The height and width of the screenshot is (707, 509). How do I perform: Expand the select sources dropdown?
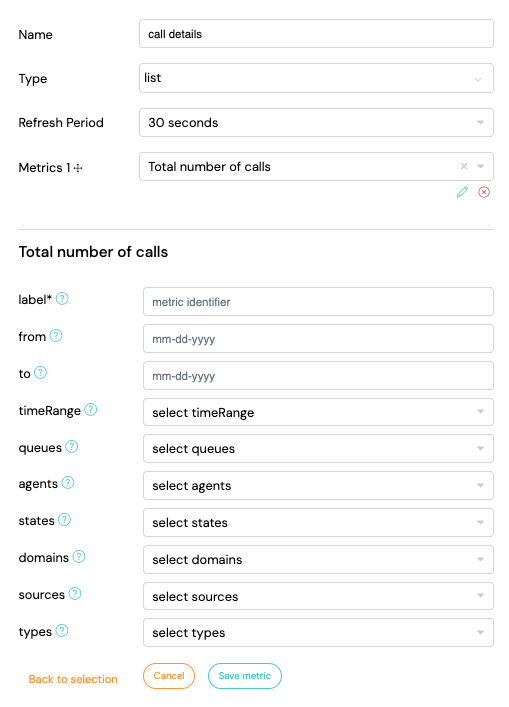click(x=318, y=596)
